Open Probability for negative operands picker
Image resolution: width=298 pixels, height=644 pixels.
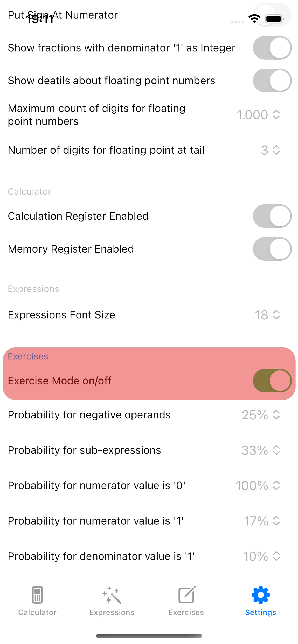point(261,415)
